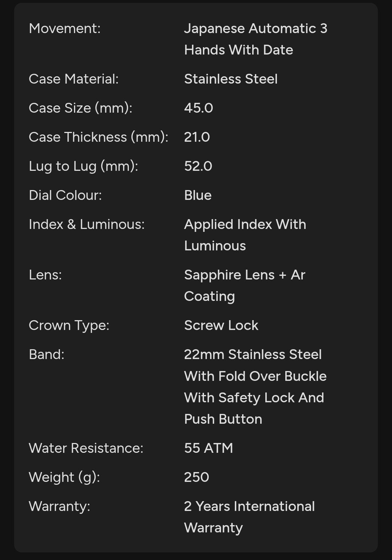
Task: Select the 21.0 thickness value
Action: [197, 137]
